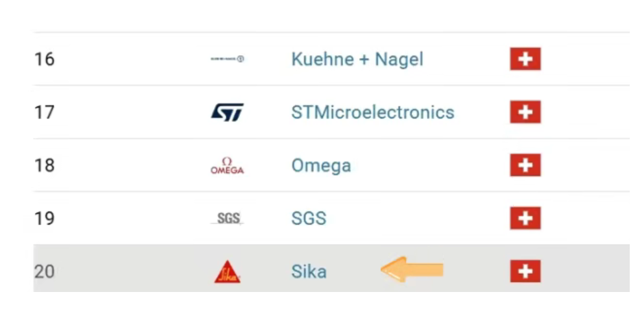Click the Swiss flag next to STMicroelectronics

pos(525,112)
